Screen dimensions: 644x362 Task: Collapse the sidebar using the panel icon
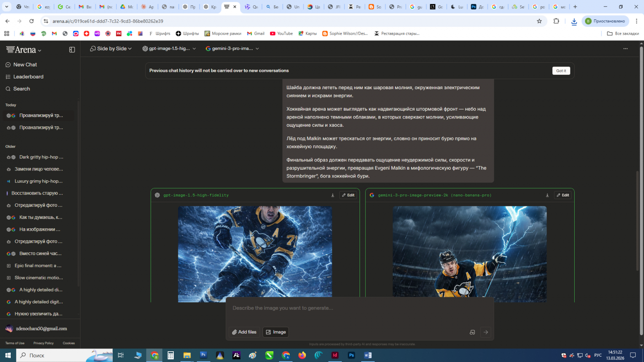click(72, 49)
